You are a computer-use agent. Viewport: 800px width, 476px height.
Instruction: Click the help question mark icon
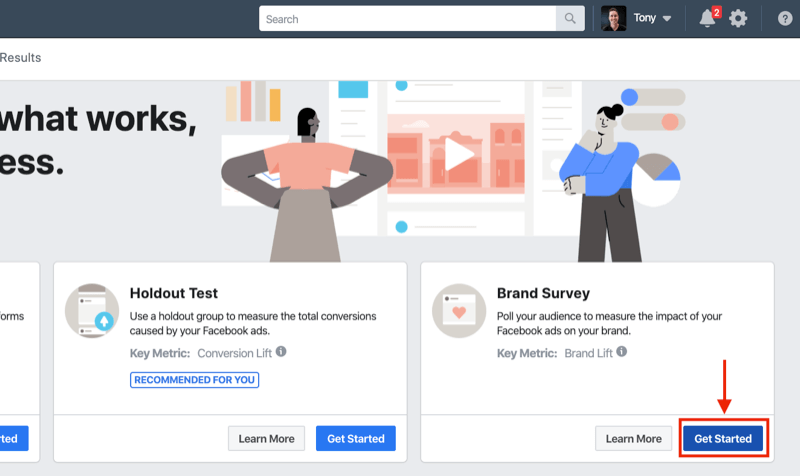pyautogui.click(x=784, y=19)
